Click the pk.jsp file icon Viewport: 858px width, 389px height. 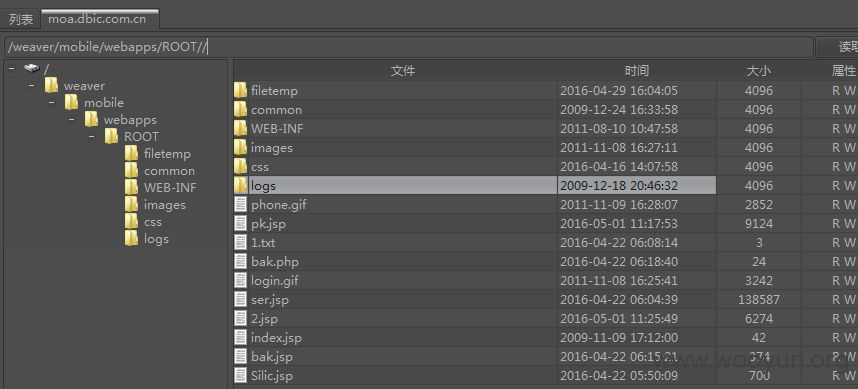(240, 224)
